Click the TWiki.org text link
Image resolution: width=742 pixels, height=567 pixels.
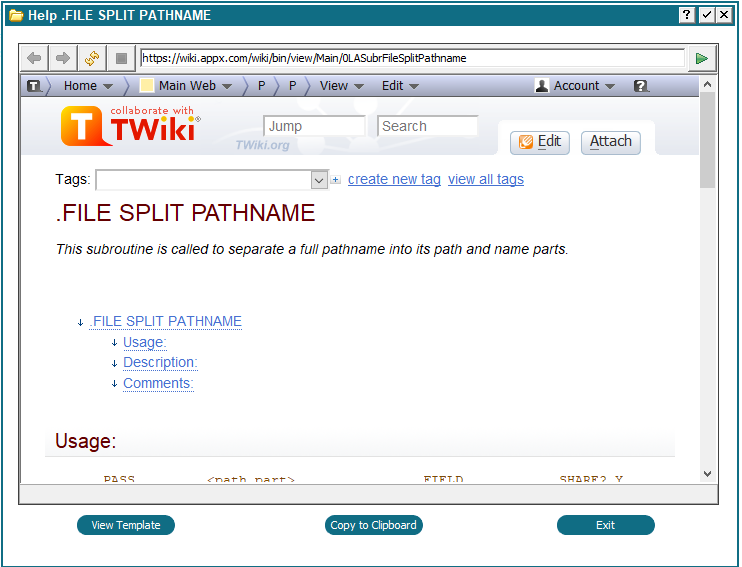pyautogui.click(x=263, y=145)
